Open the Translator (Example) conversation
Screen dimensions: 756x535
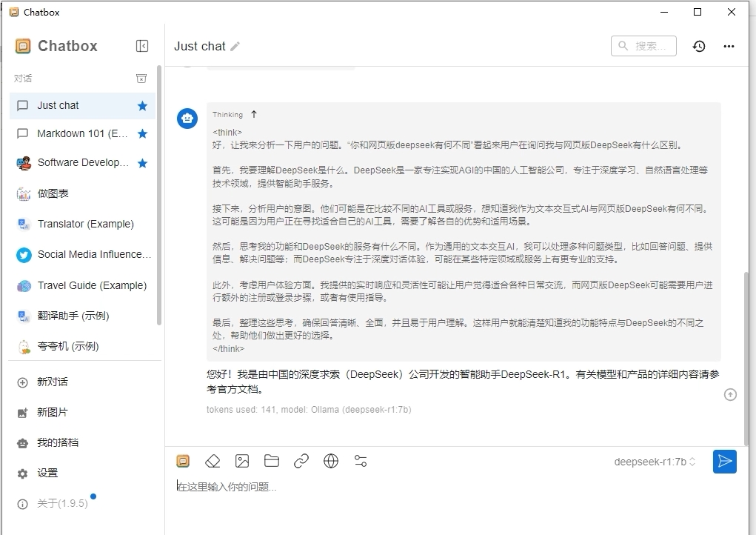pos(82,224)
